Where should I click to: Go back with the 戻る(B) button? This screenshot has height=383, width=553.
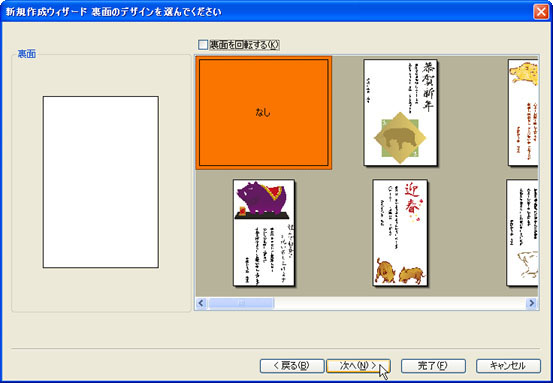292,366
